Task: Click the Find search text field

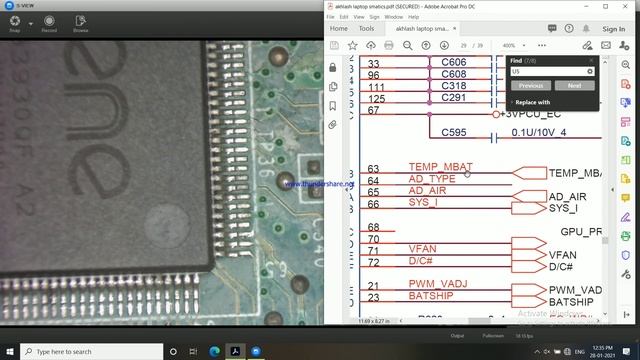Action: point(548,71)
